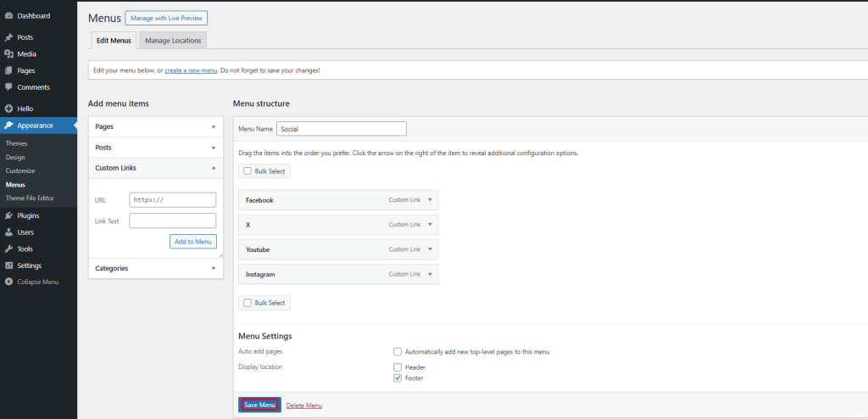Click the Instagram menu item title
The image size is (868, 419).
click(260, 274)
